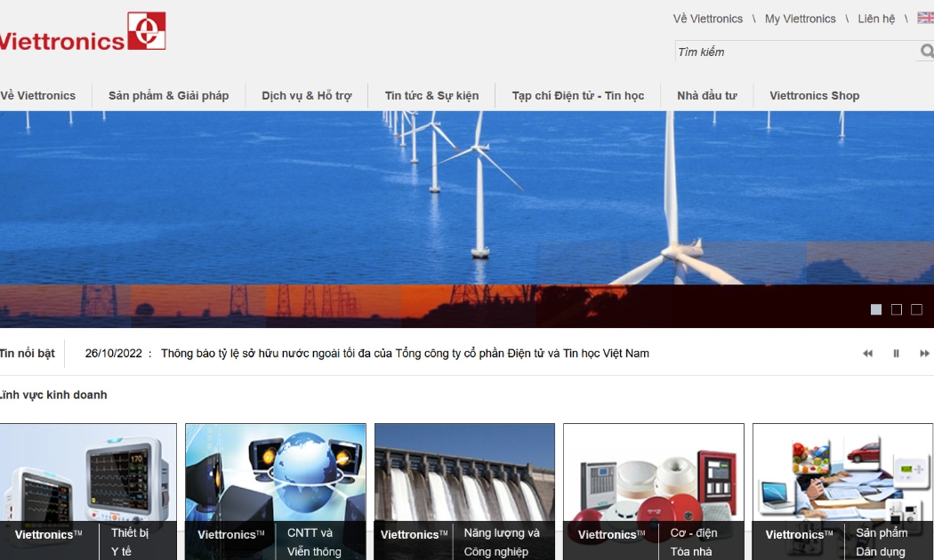
Task: Open Dịch vụ & Hỗ trợ menu
Action: [x=307, y=95]
